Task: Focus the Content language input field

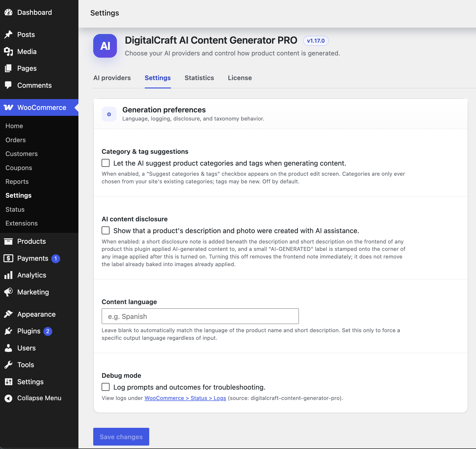Action: [x=200, y=316]
